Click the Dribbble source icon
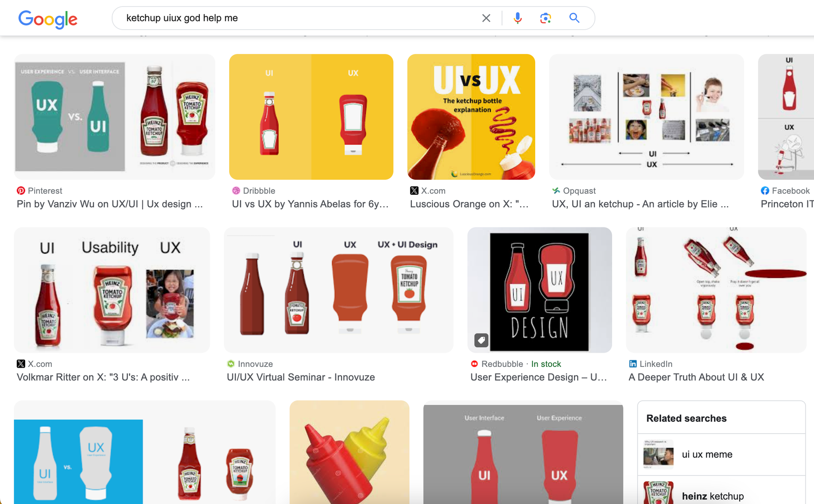Image resolution: width=814 pixels, height=504 pixels. (x=236, y=191)
